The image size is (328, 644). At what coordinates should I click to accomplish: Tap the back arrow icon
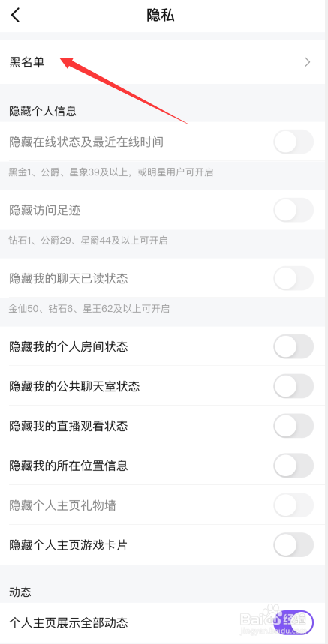click(x=16, y=15)
